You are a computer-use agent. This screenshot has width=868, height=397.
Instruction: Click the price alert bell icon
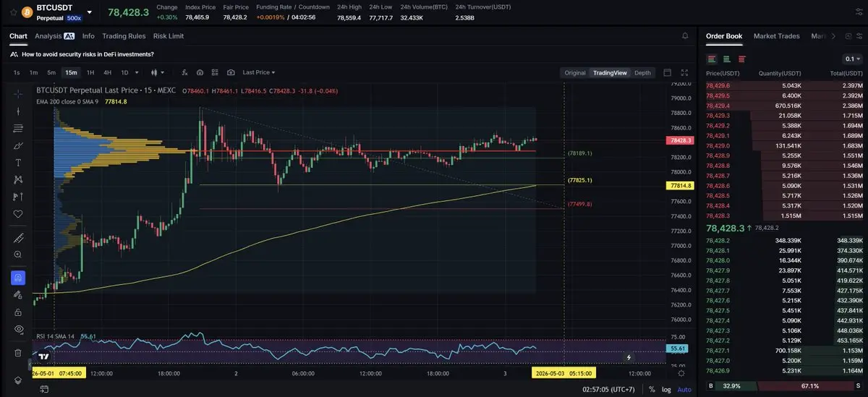click(685, 35)
